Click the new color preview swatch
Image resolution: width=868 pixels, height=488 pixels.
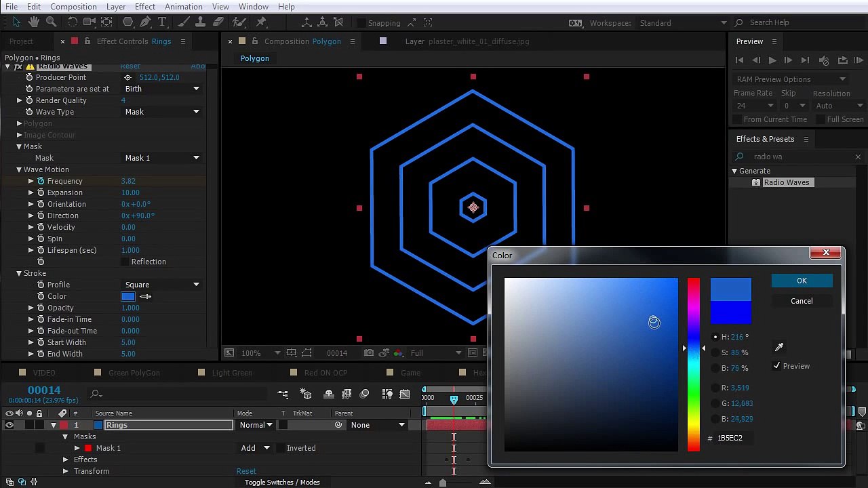tap(731, 289)
